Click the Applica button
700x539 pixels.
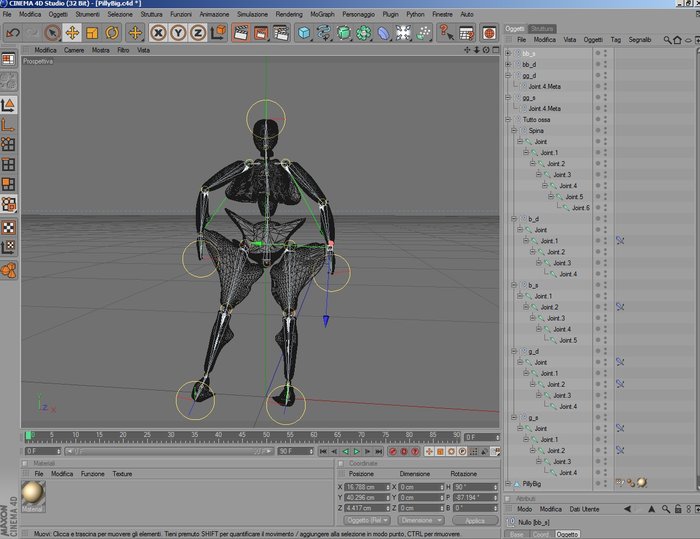(x=475, y=520)
